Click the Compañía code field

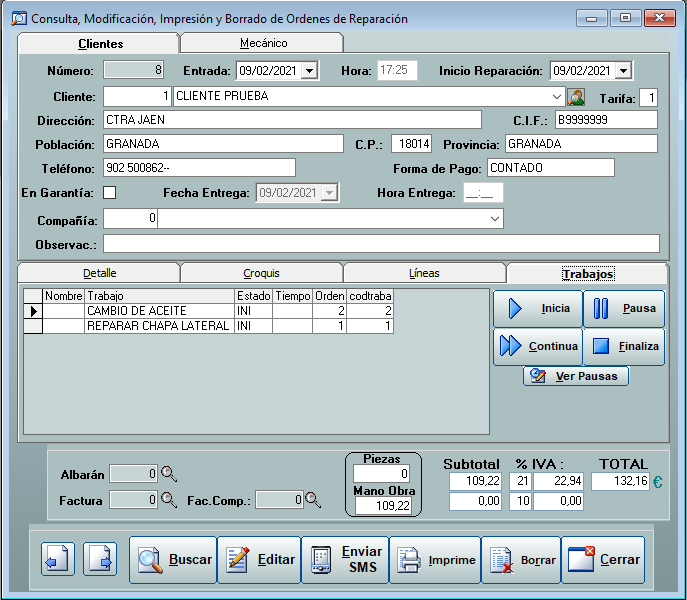click(131, 218)
